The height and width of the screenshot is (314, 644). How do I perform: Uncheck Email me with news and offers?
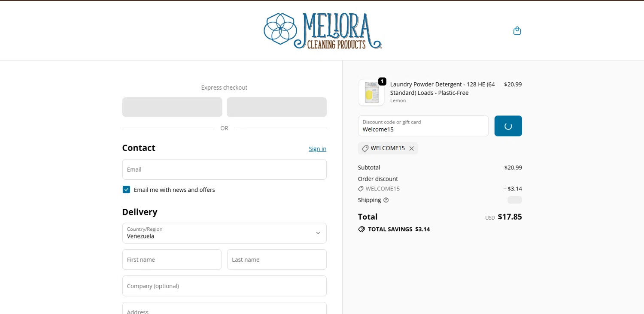(x=126, y=190)
